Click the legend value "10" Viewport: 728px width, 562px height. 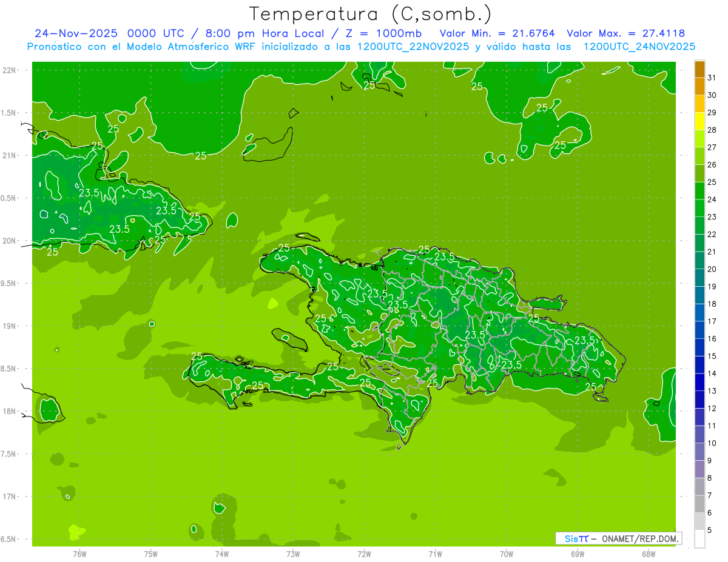click(712, 443)
